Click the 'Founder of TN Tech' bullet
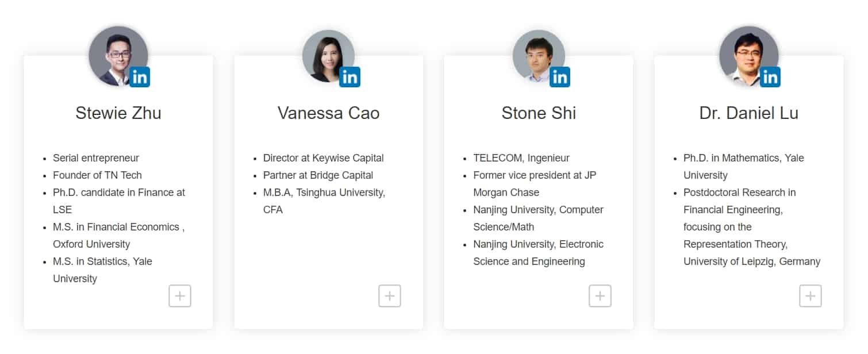868x354 pixels. pos(97,175)
